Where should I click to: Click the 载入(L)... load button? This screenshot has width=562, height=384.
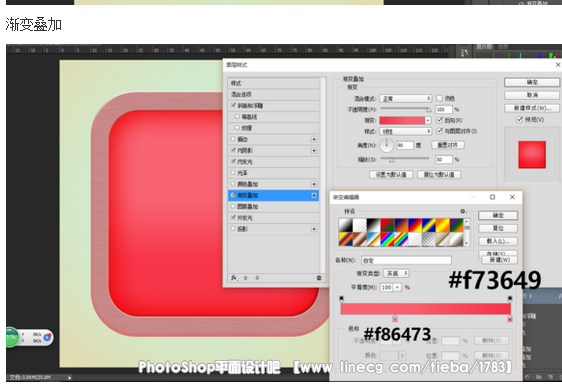pos(498,241)
